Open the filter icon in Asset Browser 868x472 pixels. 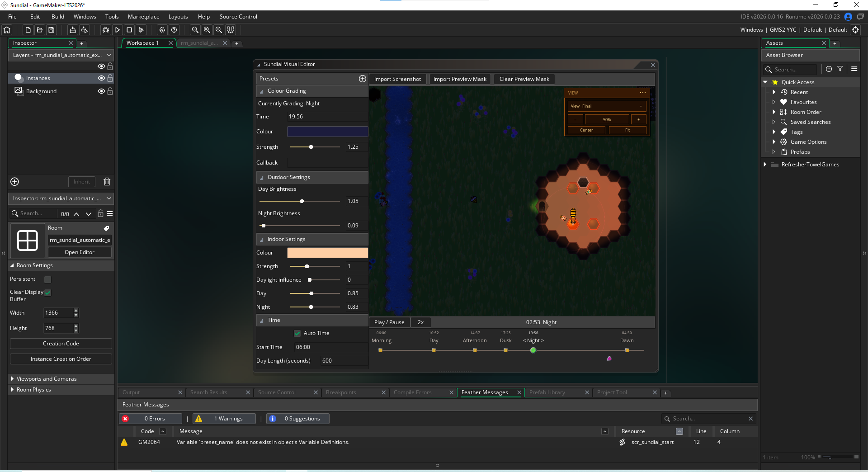pyautogui.click(x=840, y=69)
